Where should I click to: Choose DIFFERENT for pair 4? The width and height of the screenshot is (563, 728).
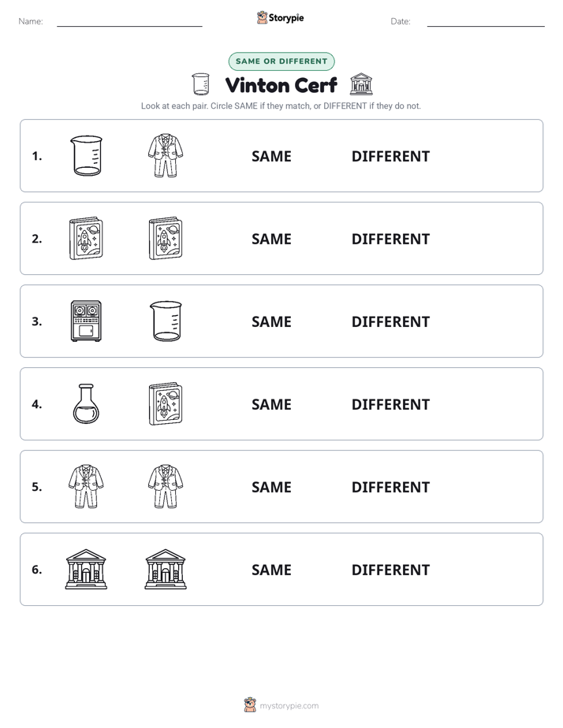[390, 404]
